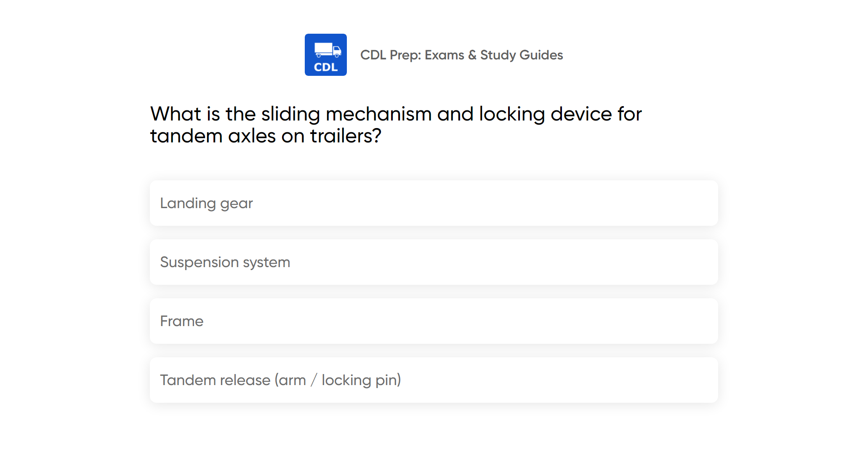Click the 'CDL Prep: Exams & Study Guides' title
Viewport: 868px width, 455px height.
pos(461,55)
